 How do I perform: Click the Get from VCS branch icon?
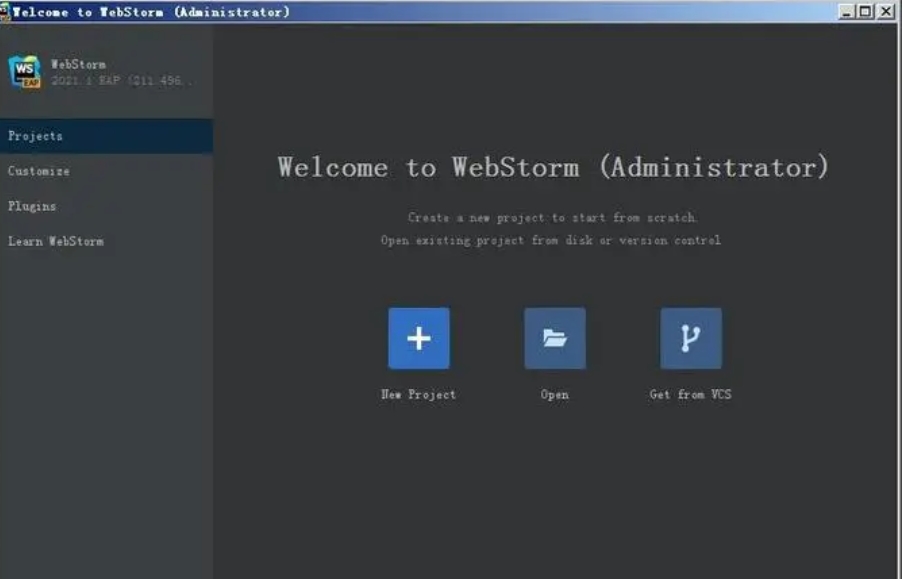click(x=691, y=338)
